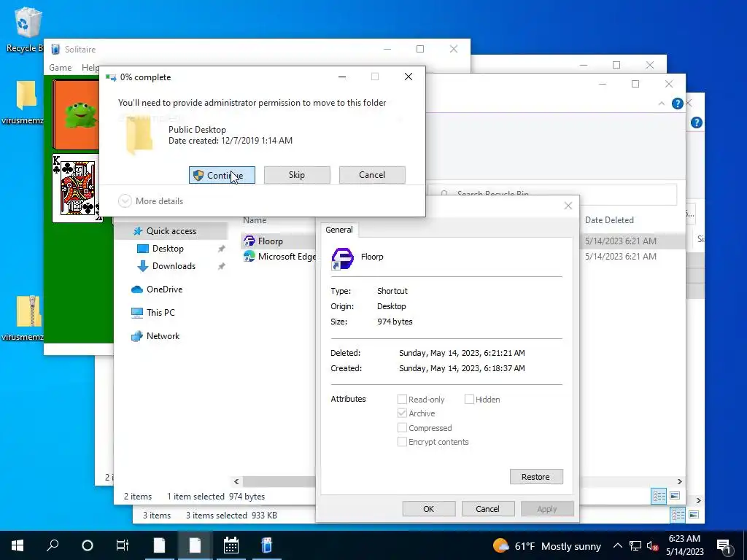747x560 pixels.
Task: Open Cortana from the taskbar
Action: 88,545
